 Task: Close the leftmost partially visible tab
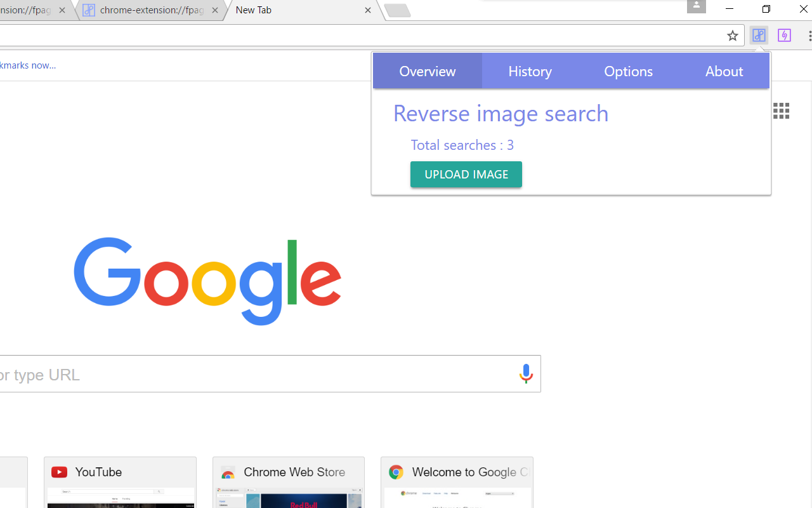click(x=62, y=10)
